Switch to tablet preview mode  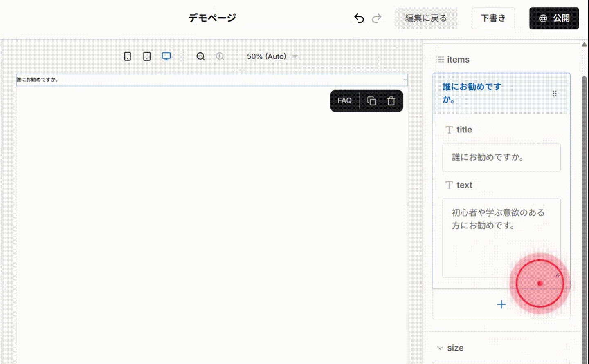[146, 56]
